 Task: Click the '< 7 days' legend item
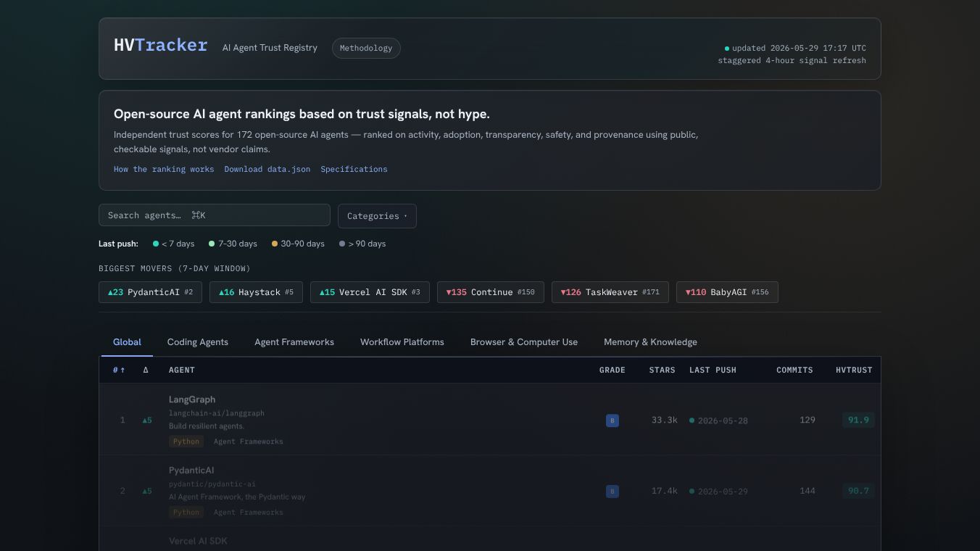pos(173,244)
